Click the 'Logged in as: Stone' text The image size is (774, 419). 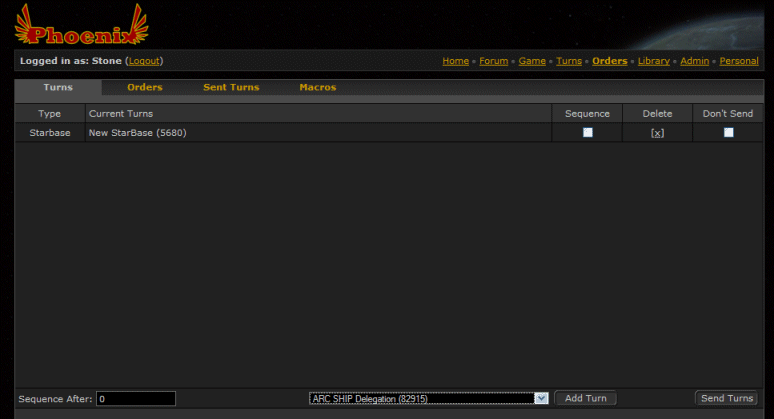point(71,61)
